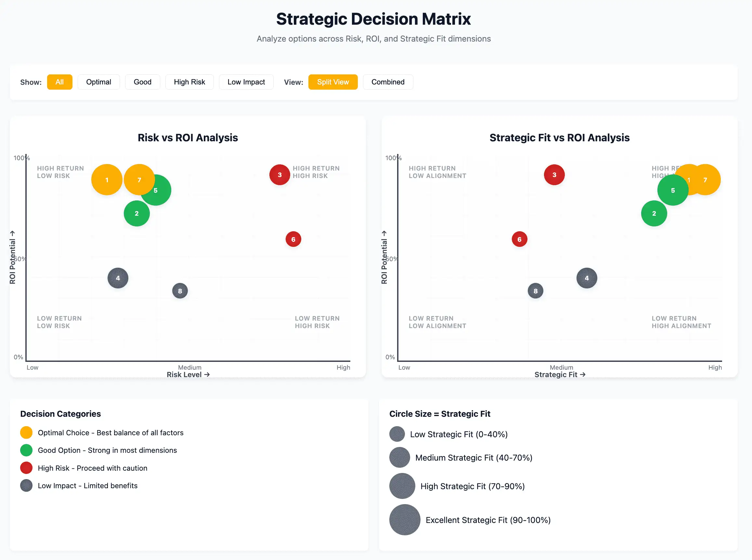752x560 pixels.
Task: Switch to Combined view
Action: [x=387, y=82]
